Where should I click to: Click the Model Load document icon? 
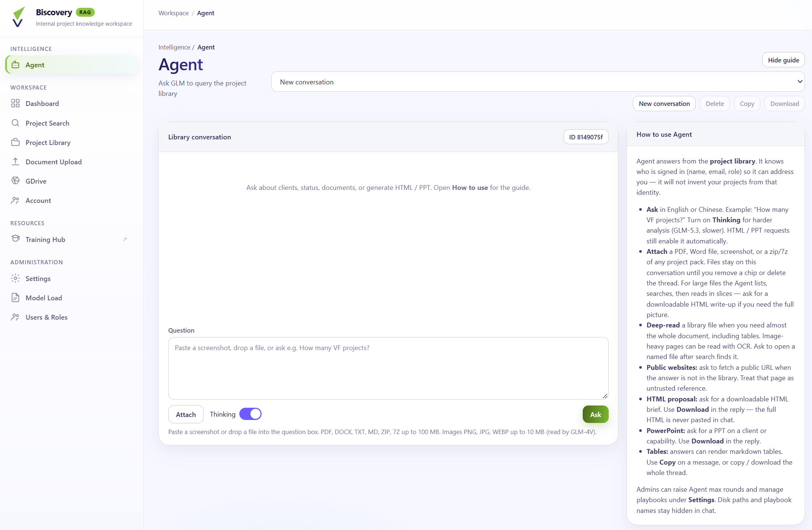[x=15, y=298]
